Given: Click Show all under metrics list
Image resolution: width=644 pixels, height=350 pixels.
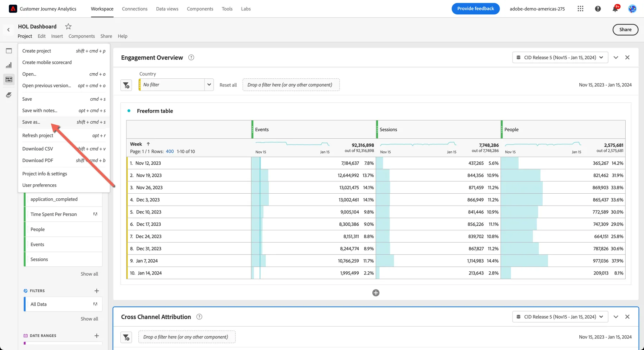Looking at the screenshot, I should 89,274.
